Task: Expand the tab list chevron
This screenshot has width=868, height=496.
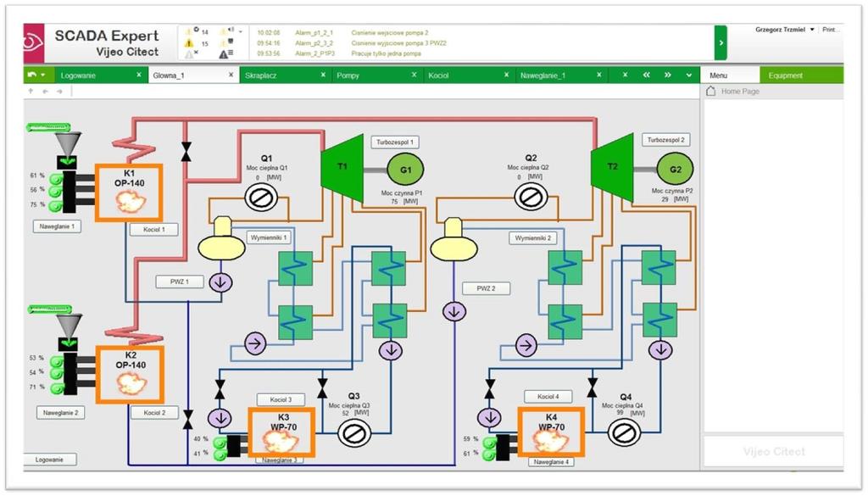Action: point(688,75)
